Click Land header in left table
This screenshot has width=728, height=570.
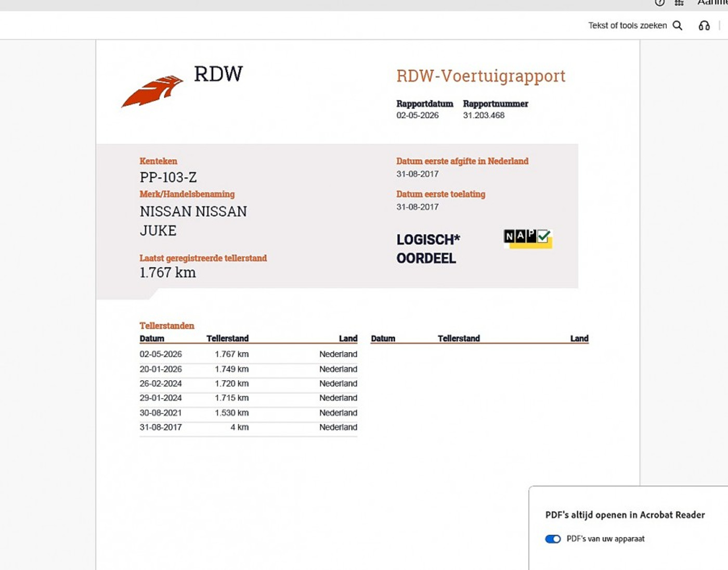coord(348,339)
